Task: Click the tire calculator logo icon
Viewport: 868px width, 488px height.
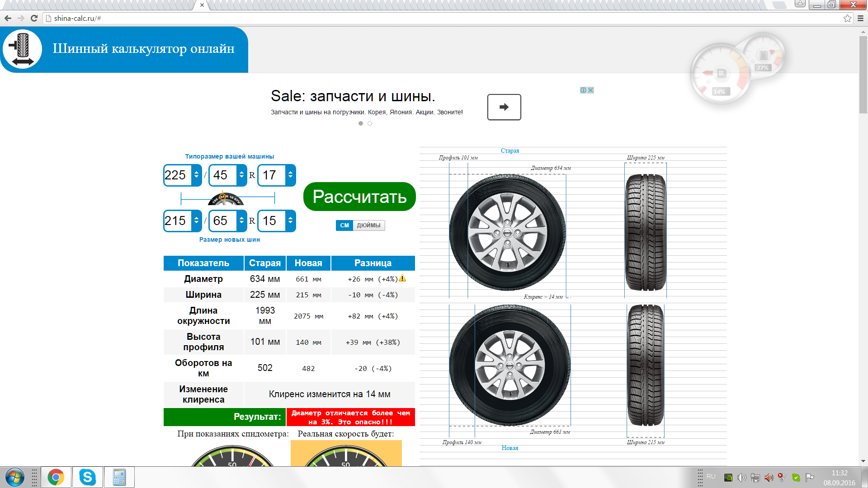Action: coord(22,49)
